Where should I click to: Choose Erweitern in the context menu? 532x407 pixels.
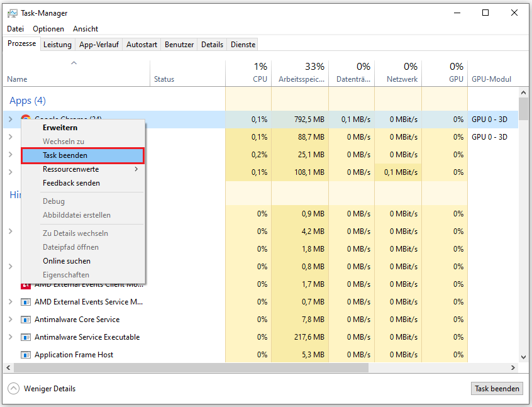(83, 128)
